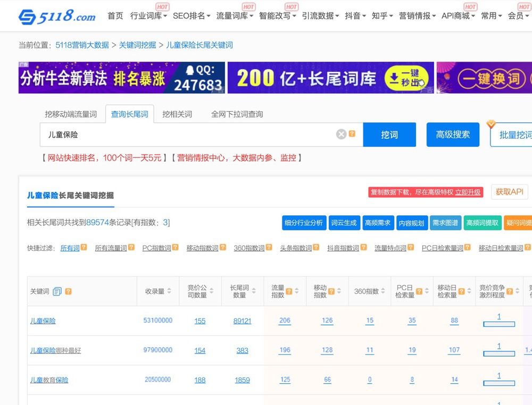Viewport: 532px width, 405px height.
Task: Open help icon next to 抖音指数词 filter
Action: pyautogui.click(x=363, y=247)
